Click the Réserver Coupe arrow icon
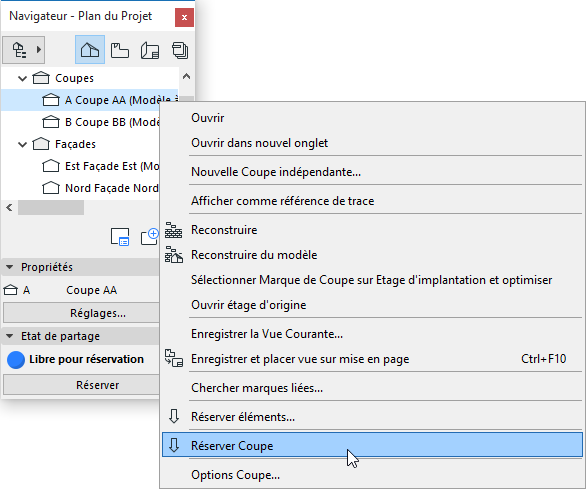The width and height of the screenshot is (586, 489). pos(174,445)
